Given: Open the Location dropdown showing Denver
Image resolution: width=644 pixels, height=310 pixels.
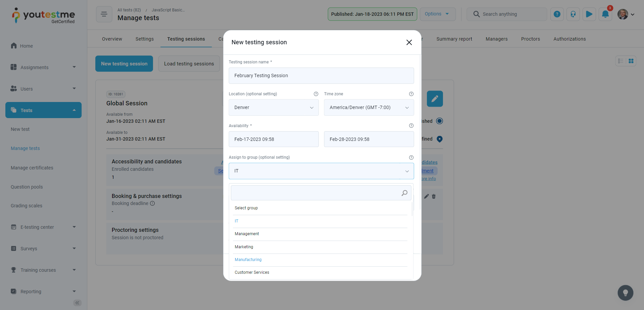Looking at the screenshot, I should coord(274,108).
